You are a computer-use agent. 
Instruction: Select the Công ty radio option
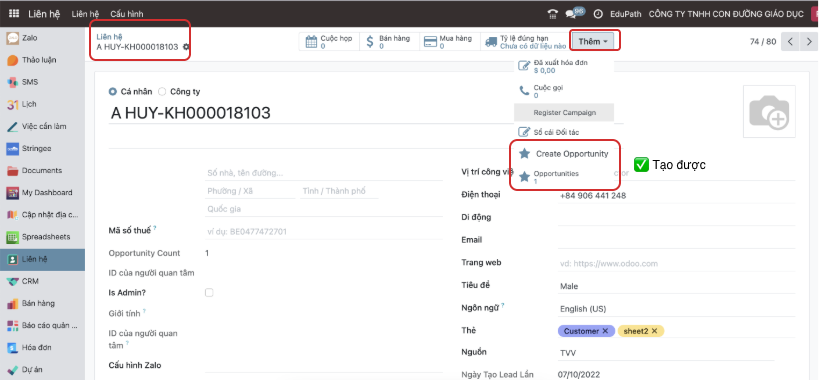click(x=162, y=92)
